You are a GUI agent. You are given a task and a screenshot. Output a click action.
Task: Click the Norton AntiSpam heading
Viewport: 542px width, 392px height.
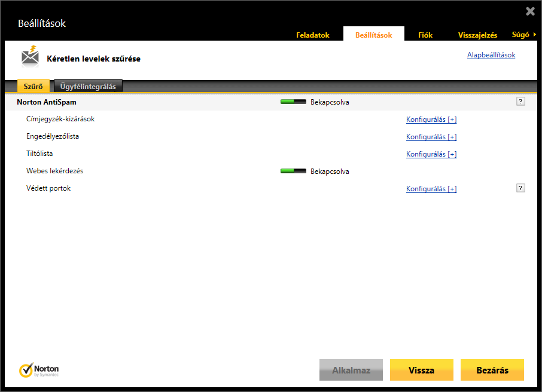click(x=47, y=102)
